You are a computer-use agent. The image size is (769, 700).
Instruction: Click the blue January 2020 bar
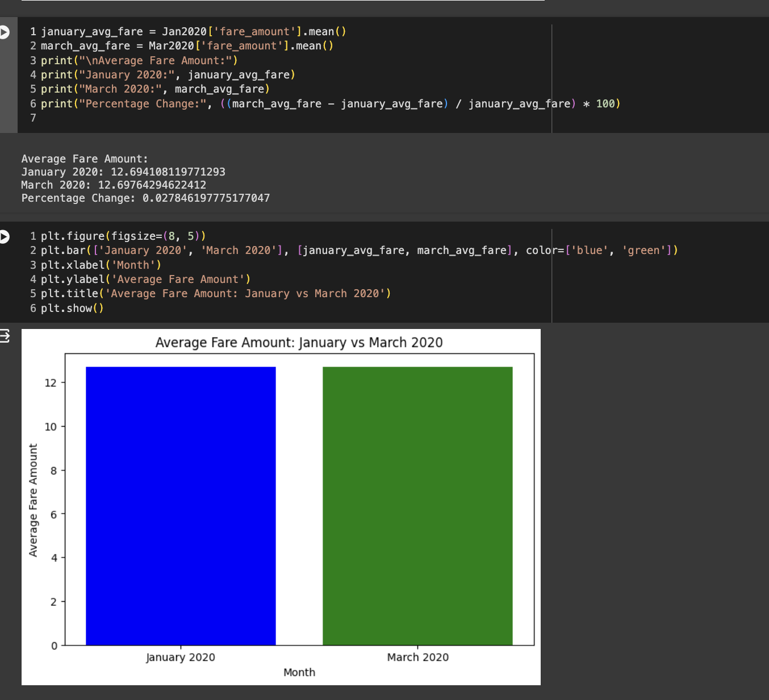point(181,506)
